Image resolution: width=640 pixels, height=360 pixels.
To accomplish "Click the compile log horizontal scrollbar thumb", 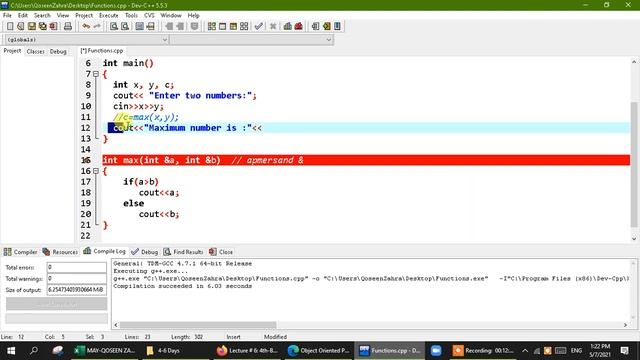I will click(198, 325).
